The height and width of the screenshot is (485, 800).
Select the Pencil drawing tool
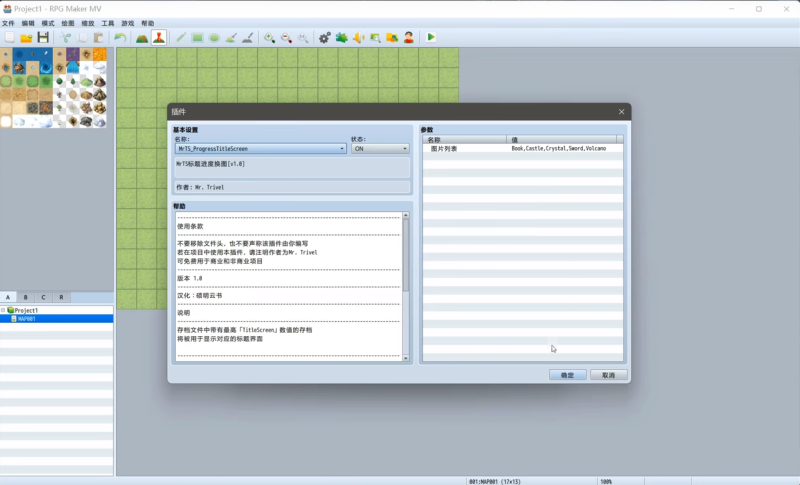point(181,37)
